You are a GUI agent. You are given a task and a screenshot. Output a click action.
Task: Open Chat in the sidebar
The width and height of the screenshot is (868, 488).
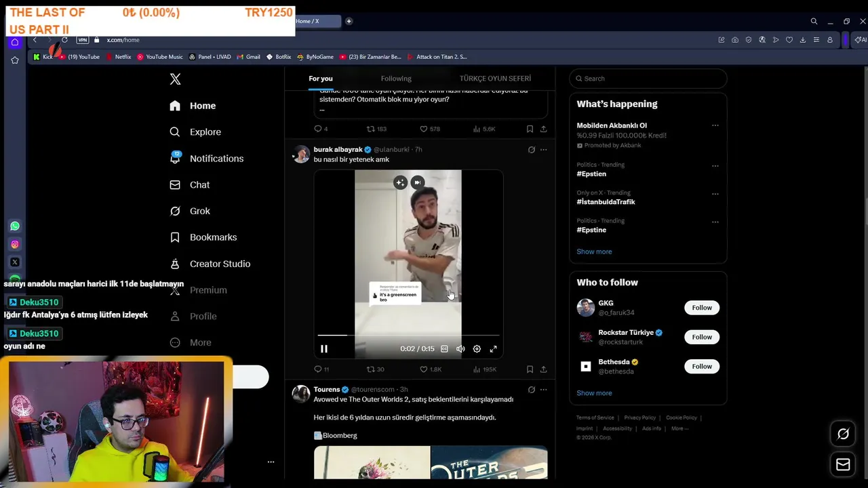(x=189, y=185)
